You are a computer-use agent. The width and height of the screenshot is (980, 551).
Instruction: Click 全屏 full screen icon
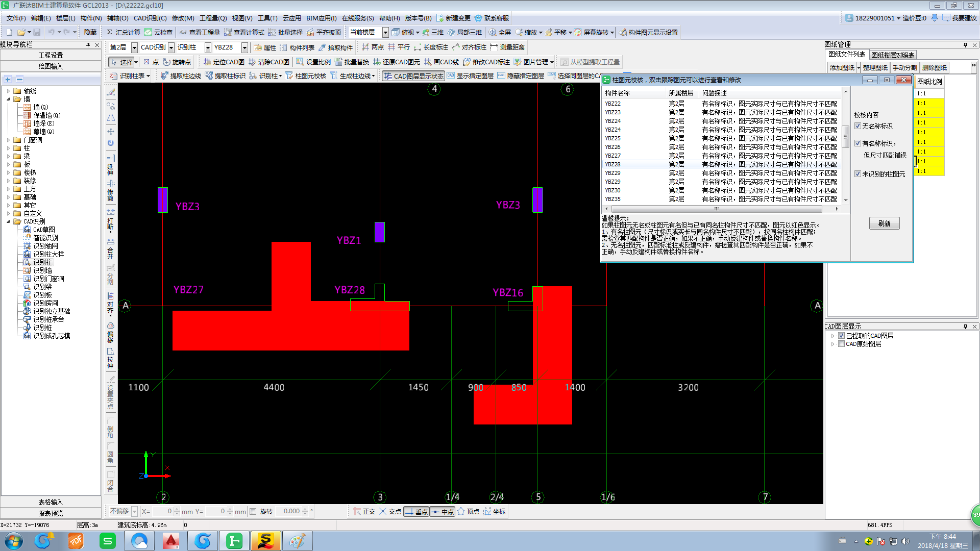pos(500,32)
